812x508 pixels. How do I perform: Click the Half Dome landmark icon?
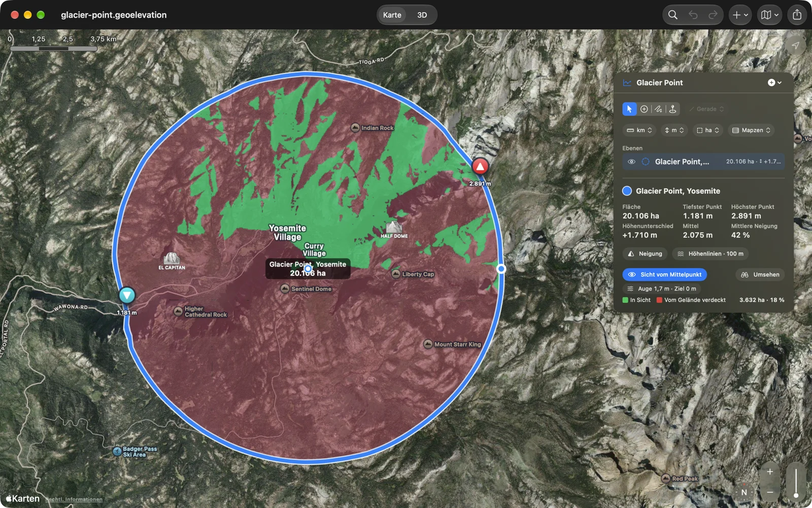[x=394, y=227]
